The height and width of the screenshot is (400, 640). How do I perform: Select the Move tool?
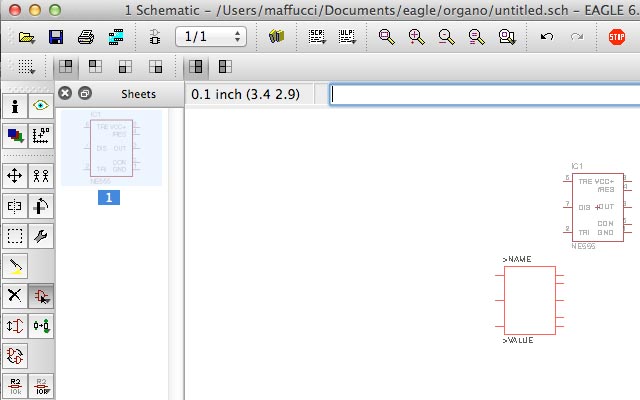[x=15, y=176]
